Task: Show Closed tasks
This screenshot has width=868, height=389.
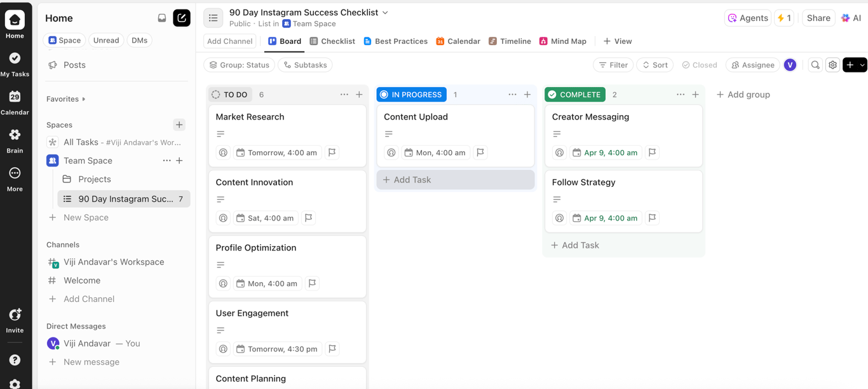Action: point(700,65)
